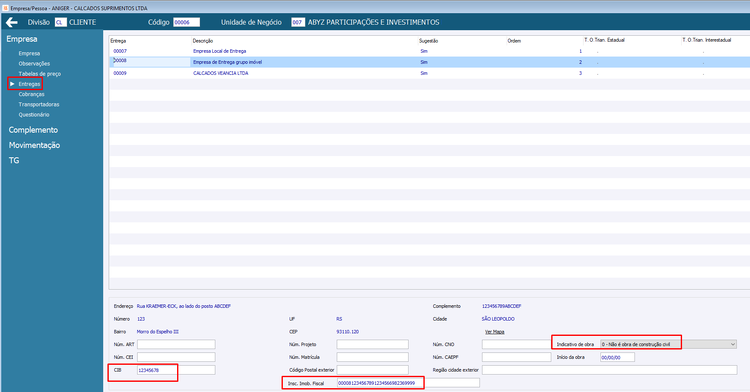The width and height of the screenshot is (750, 392).
Task: Open the Questionário menu item
Action: [34, 115]
